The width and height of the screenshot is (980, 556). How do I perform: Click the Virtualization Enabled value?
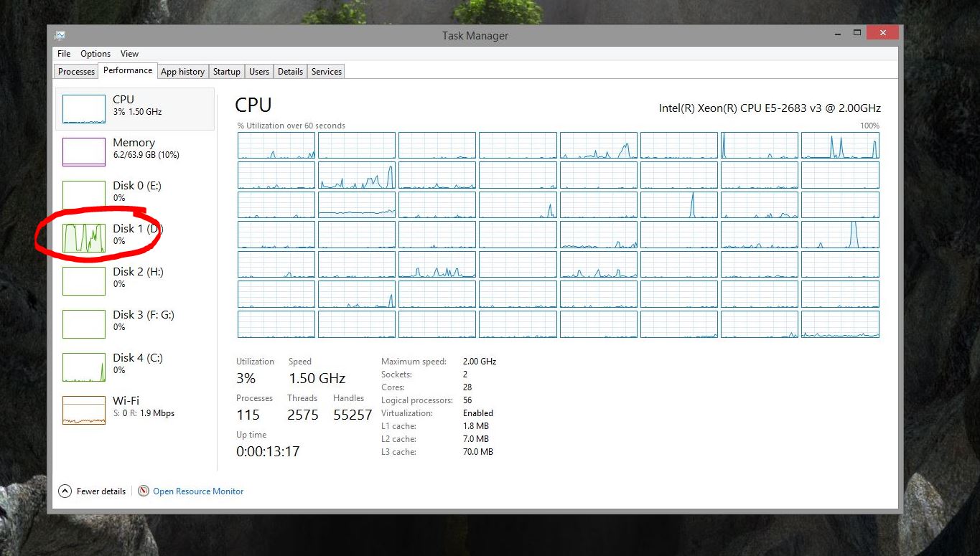(478, 413)
